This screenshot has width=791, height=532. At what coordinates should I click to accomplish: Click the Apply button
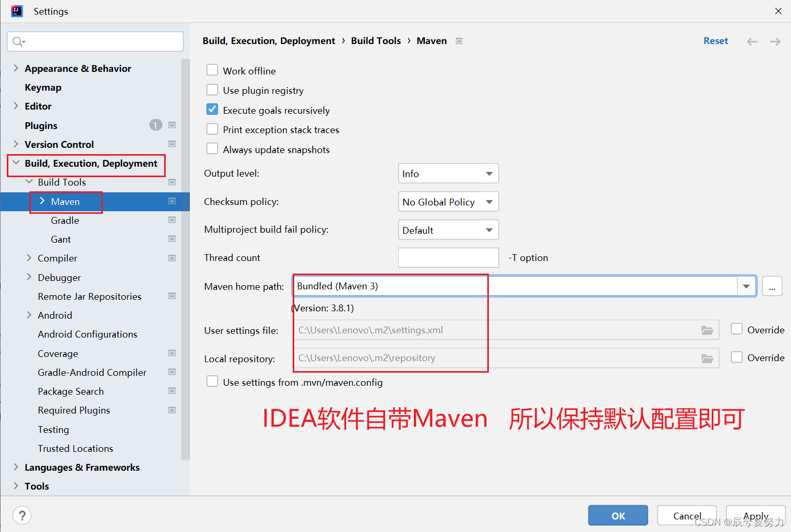pos(756,516)
